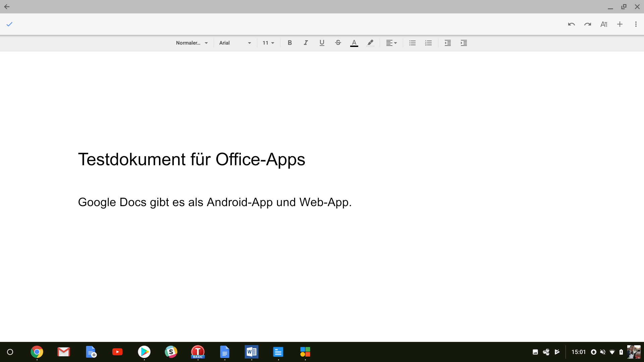Viewport: 644px width, 362px height.
Task: Enable bulleted list formatting
Action: pyautogui.click(x=412, y=43)
